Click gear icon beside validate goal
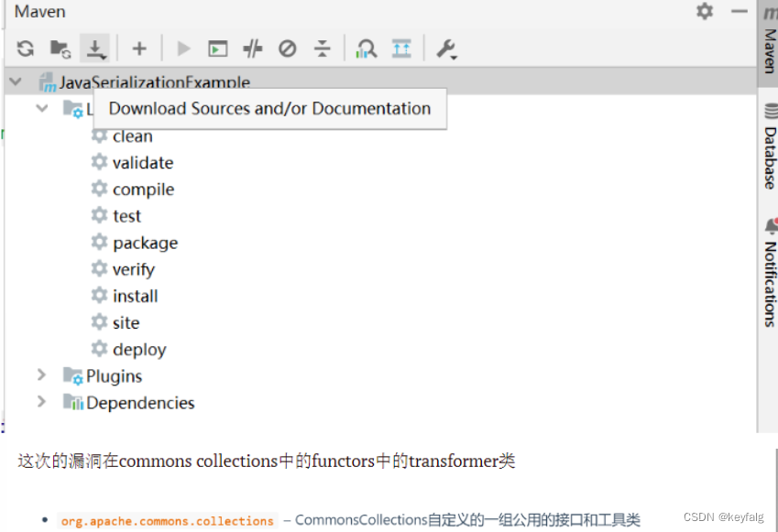This screenshot has height=532, width=778. 99,162
